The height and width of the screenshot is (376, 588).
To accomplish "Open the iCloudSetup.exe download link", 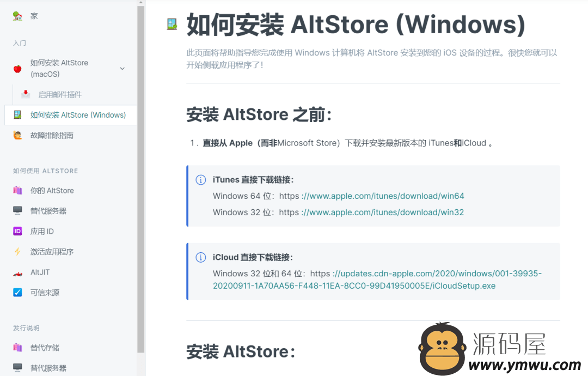I will tap(377, 280).
